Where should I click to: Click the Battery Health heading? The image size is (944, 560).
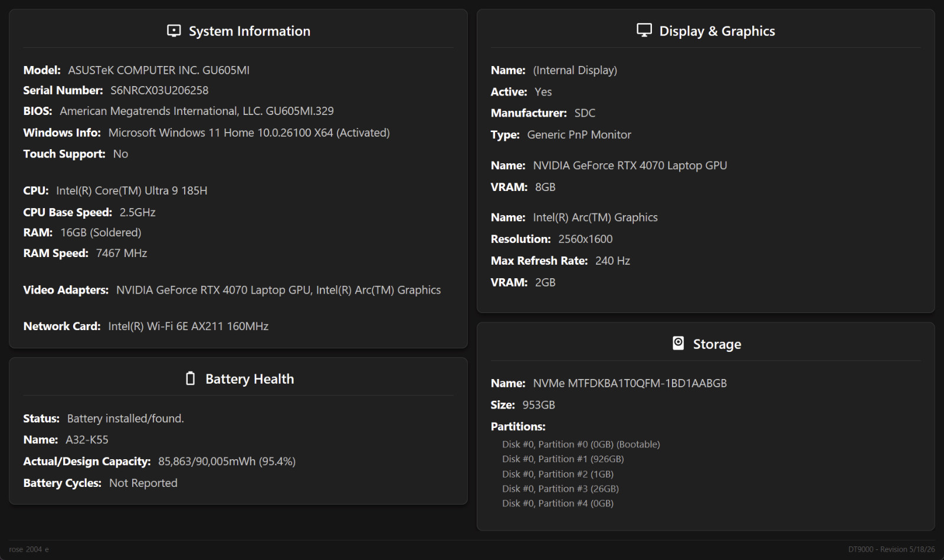coord(250,379)
